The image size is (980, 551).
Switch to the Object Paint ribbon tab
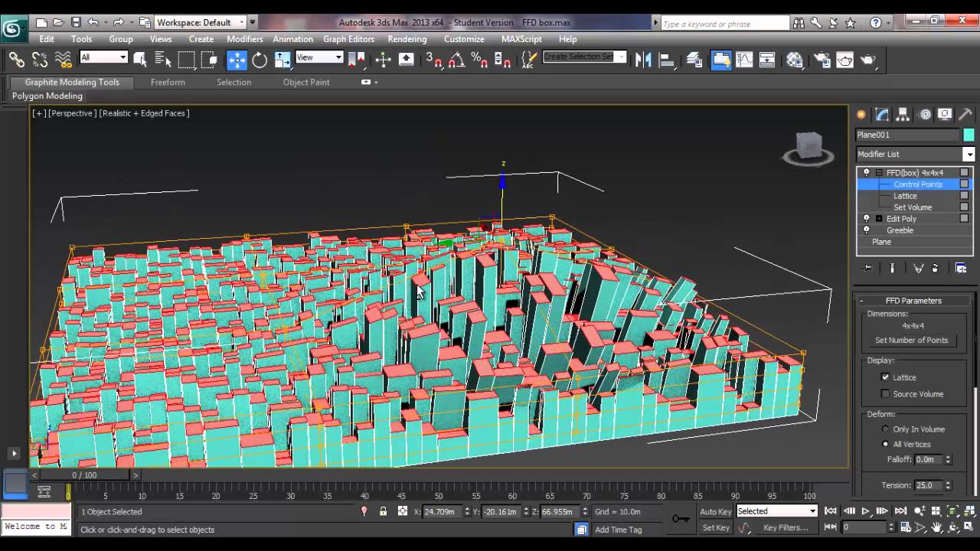tap(306, 82)
